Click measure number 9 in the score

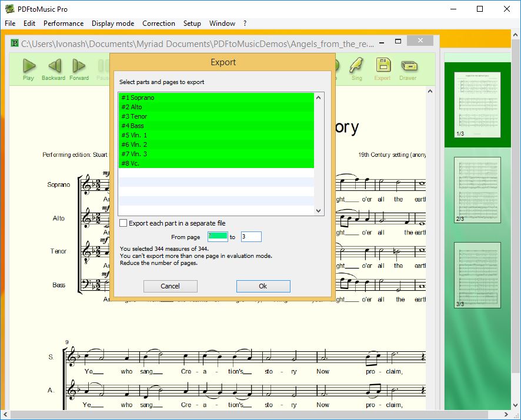pyautogui.click(x=67, y=342)
